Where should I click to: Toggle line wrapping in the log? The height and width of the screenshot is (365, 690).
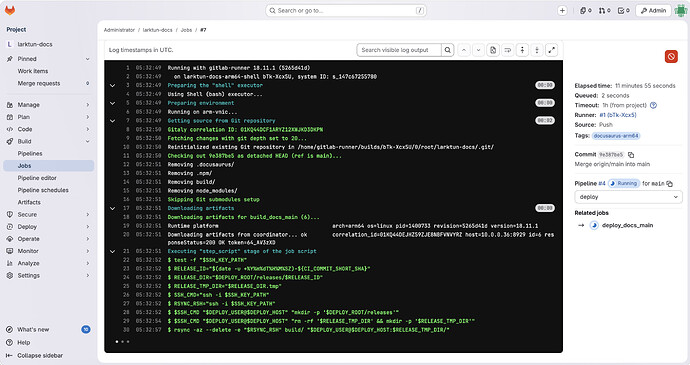(507, 50)
